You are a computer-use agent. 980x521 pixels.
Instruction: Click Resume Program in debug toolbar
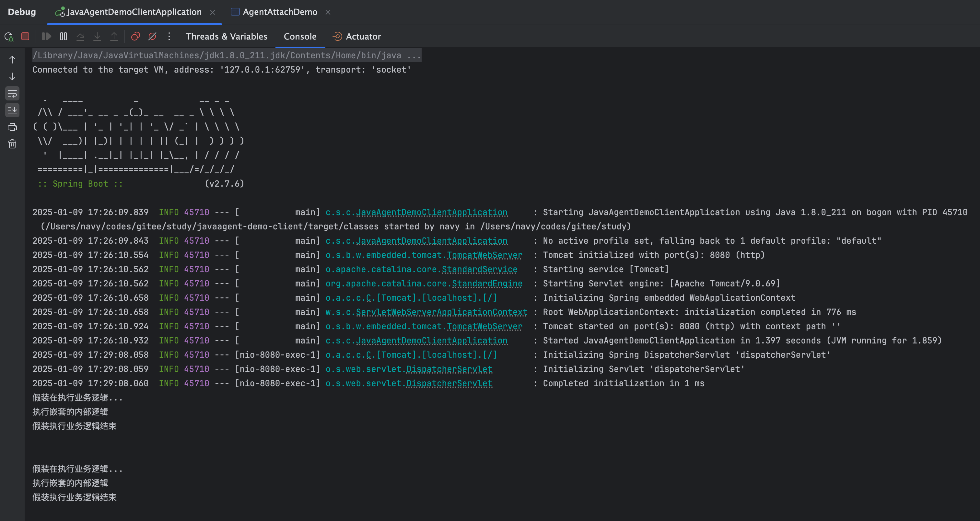pos(46,37)
